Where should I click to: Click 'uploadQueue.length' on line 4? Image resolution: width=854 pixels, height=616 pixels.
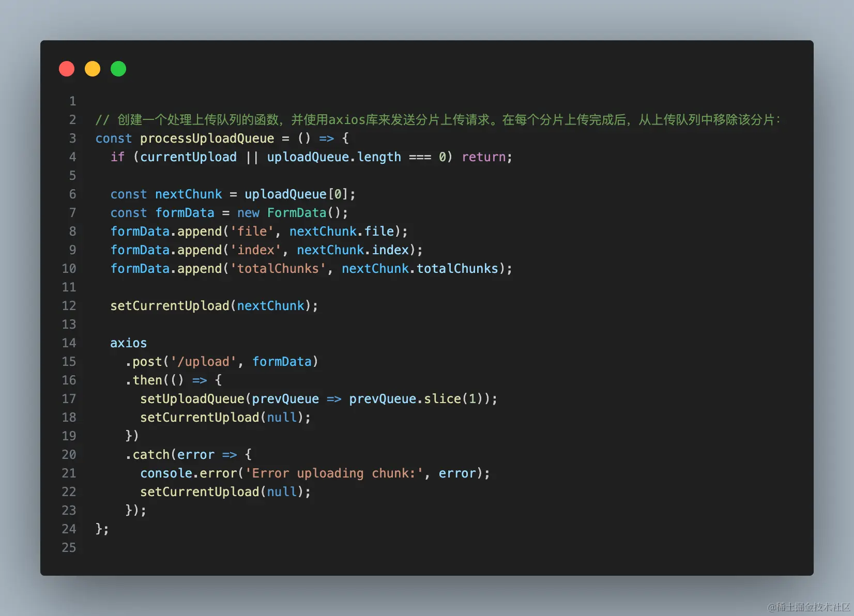pyautogui.click(x=334, y=157)
